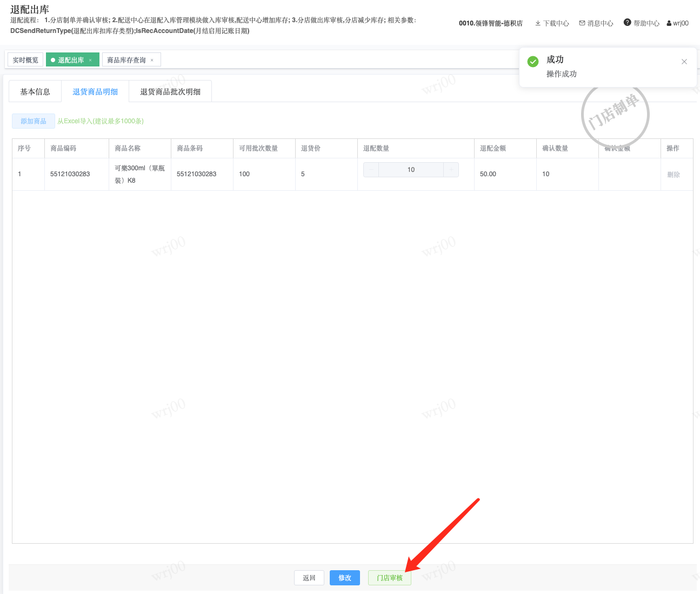Switch to the 实时概览 tab
Viewport: 700px width, 594px height.
point(25,60)
